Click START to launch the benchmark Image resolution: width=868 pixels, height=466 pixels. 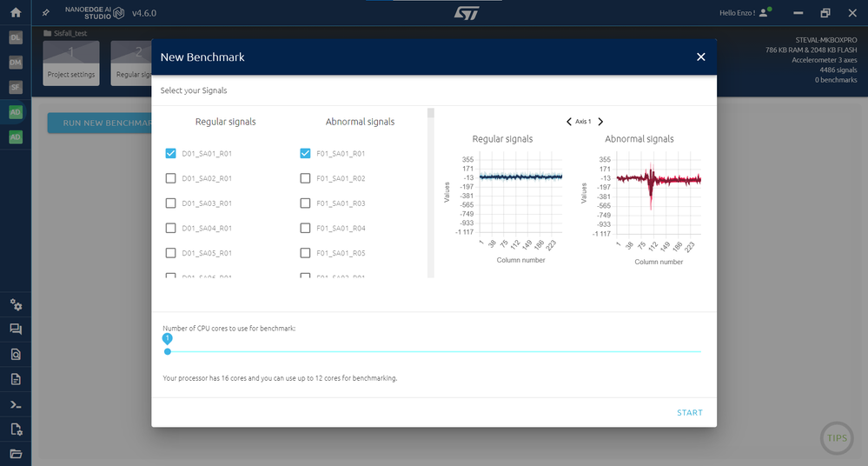point(690,413)
